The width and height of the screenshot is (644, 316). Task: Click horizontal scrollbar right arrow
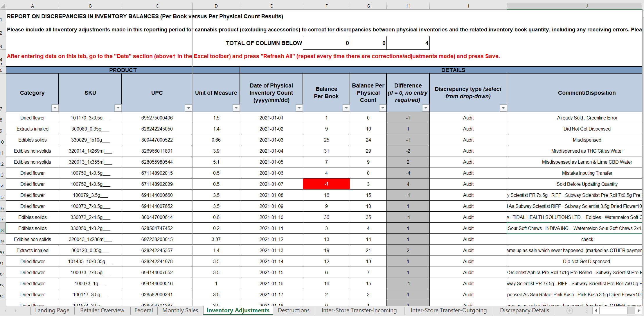point(638,311)
